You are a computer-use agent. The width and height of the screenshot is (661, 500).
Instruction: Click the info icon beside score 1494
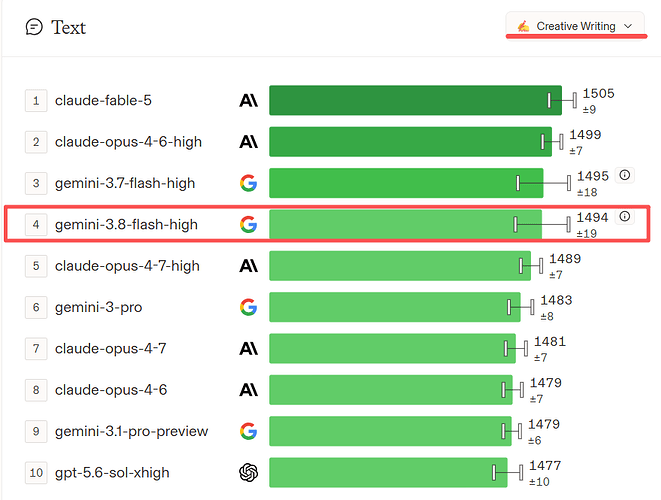click(625, 216)
